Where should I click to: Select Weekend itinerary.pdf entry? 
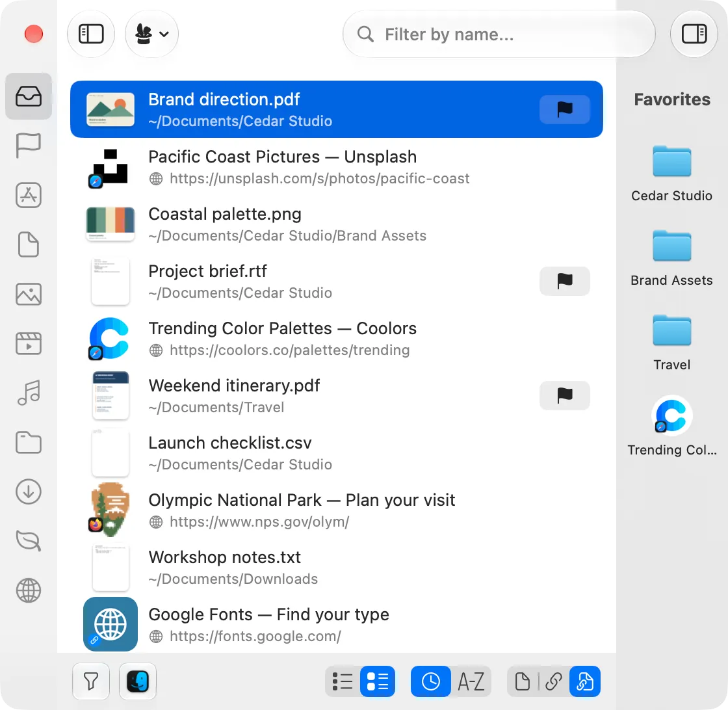coord(337,395)
